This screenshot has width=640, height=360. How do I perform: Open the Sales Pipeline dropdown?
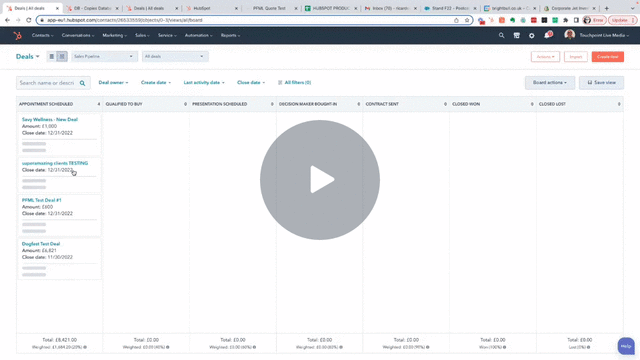[x=104, y=56]
